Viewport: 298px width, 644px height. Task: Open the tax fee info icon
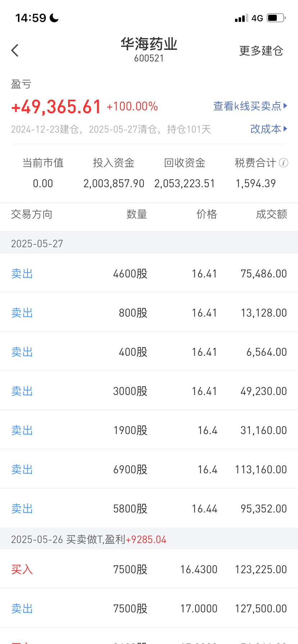284,163
